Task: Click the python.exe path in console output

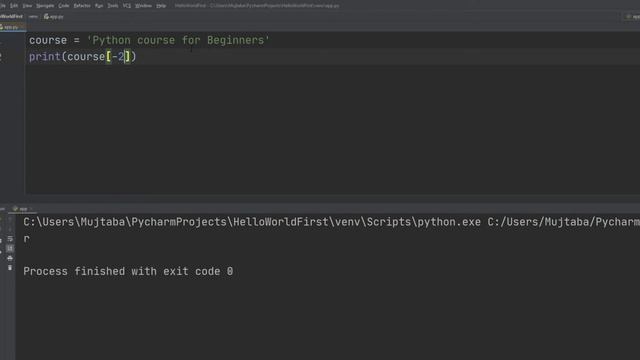Action: (252, 222)
